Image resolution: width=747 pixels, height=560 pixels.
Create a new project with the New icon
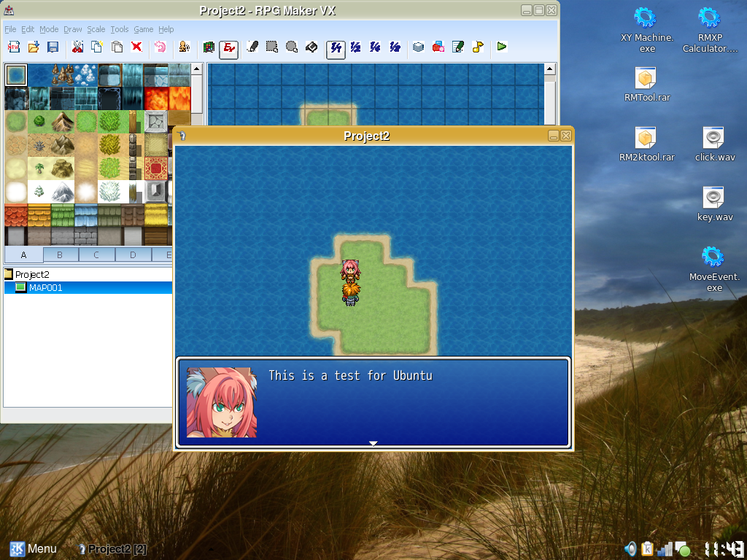click(13, 47)
